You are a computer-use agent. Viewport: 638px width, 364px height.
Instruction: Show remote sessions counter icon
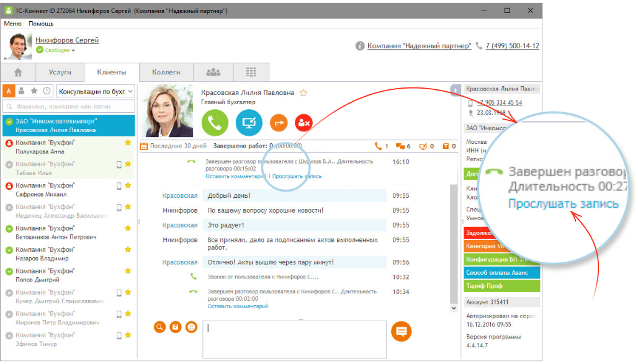point(423,146)
